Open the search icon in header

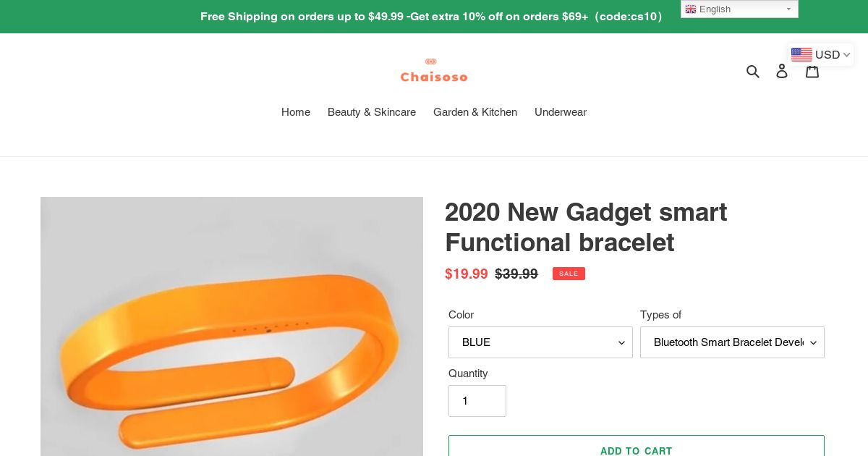pos(753,71)
